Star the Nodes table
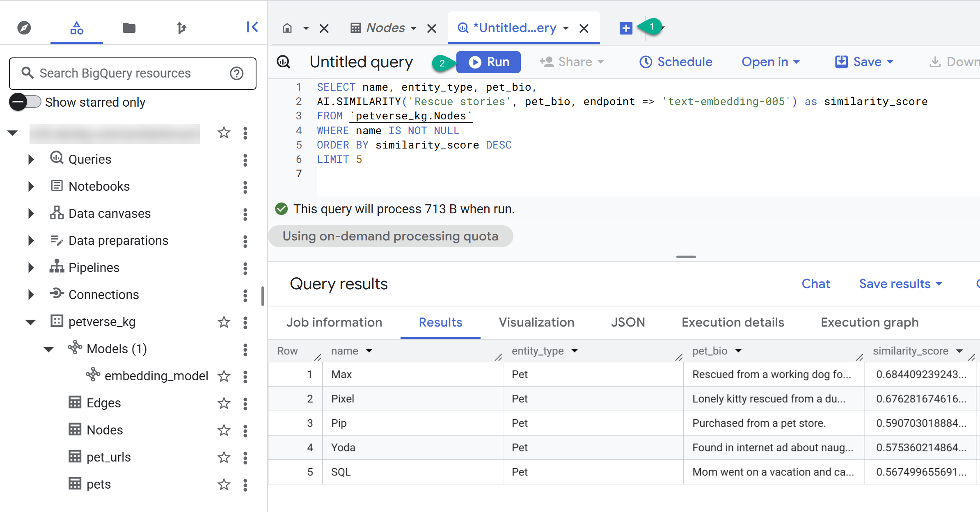This screenshot has width=980, height=512. click(x=224, y=430)
